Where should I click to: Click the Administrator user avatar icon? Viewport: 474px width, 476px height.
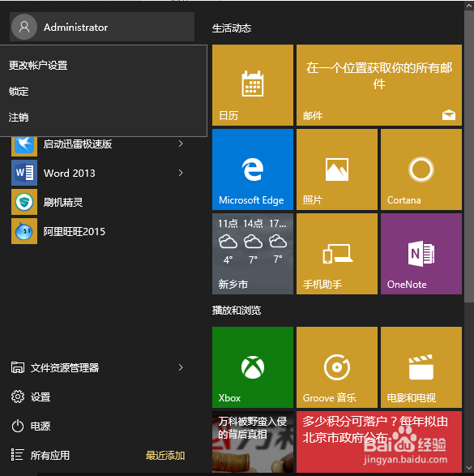click(x=24, y=27)
